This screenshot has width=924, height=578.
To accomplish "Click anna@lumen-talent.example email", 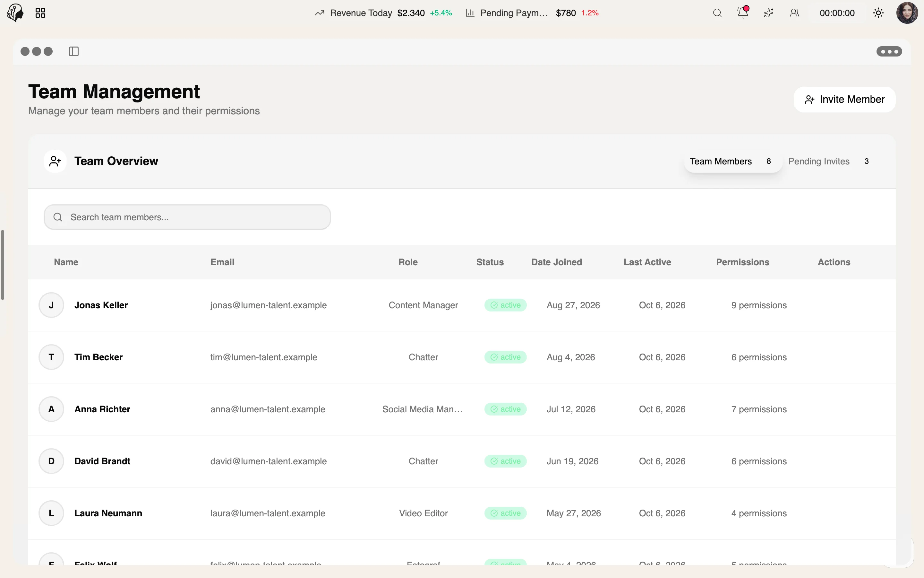I will (x=268, y=409).
